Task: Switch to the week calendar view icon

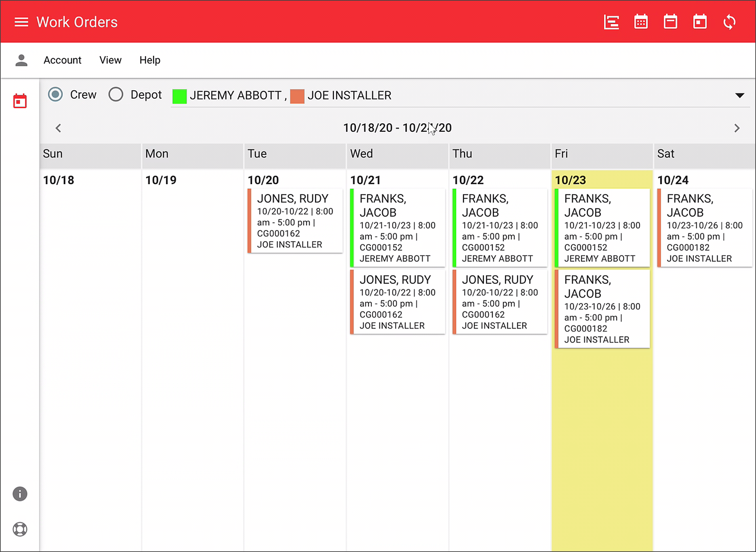Action: 670,21
